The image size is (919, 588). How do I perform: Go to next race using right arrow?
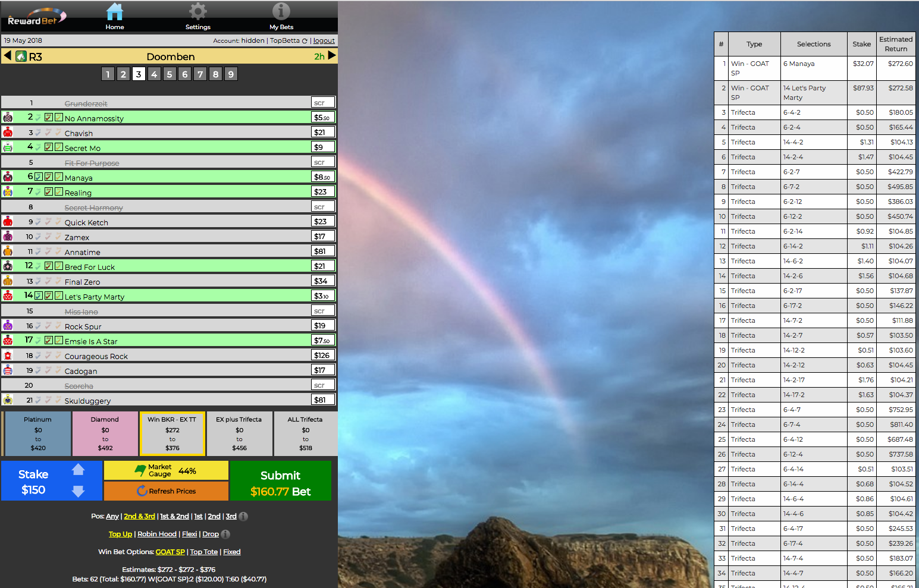(x=332, y=55)
